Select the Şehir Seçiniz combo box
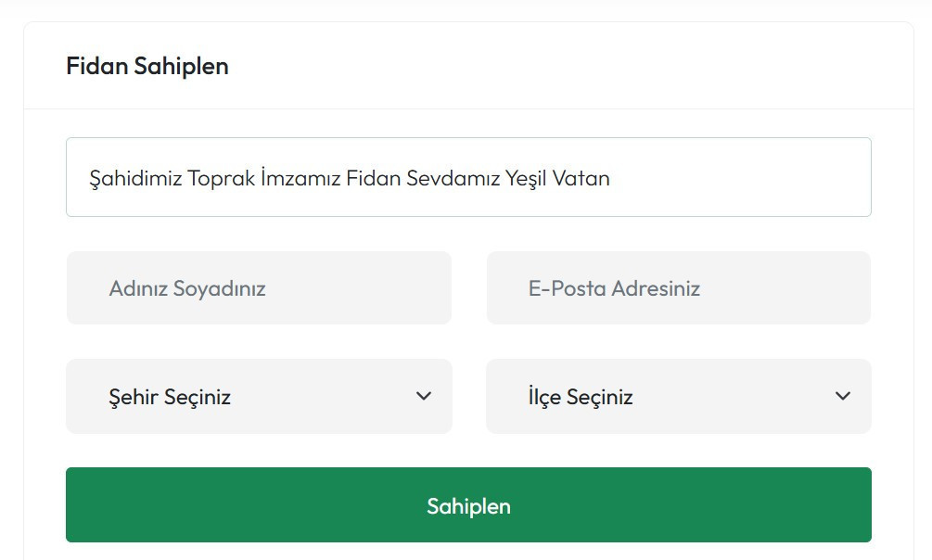 click(x=258, y=396)
